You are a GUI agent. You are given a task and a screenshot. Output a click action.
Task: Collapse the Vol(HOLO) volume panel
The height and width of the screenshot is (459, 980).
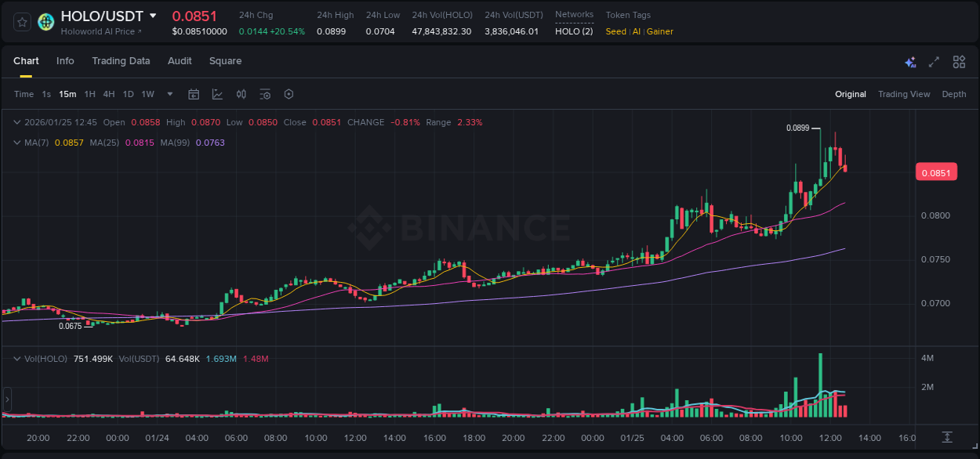16,357
